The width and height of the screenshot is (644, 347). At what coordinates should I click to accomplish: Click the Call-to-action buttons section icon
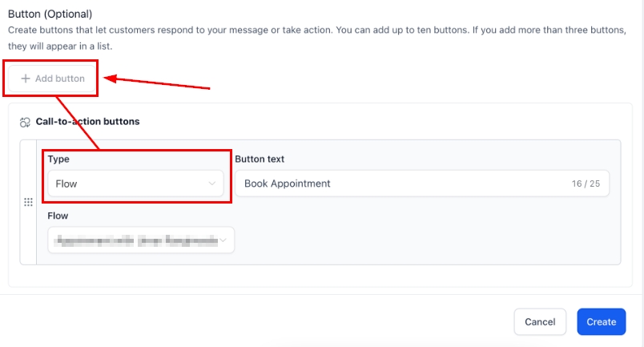tap(25, 122)
